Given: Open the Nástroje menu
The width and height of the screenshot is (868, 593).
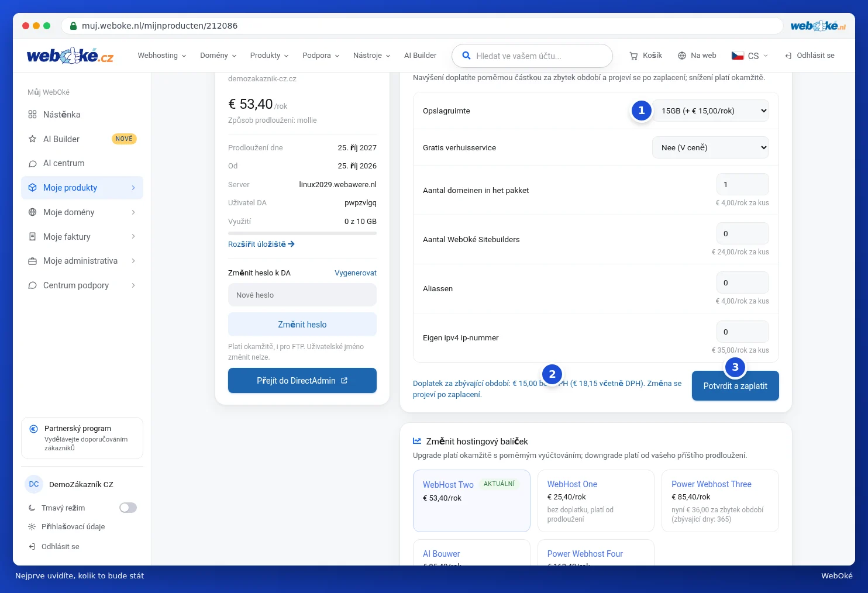Looking at the screenshot, I should tap(371, 56).
